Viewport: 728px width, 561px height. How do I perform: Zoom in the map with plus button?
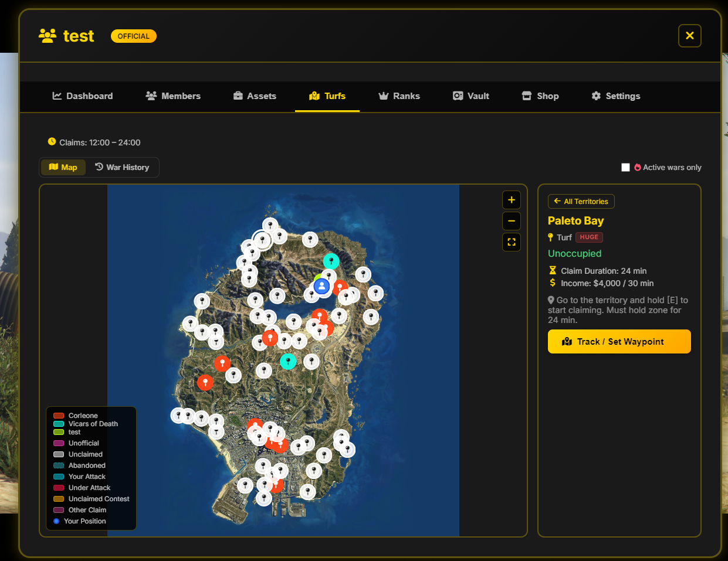(512, 200)
